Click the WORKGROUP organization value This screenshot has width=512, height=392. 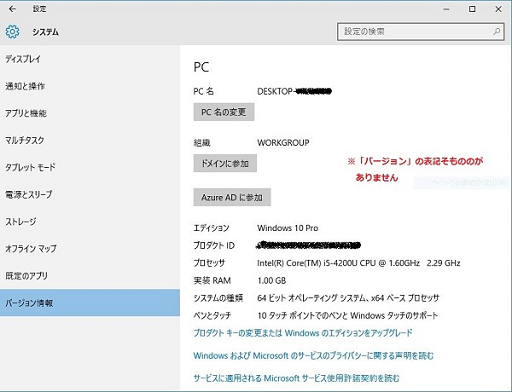283,143
